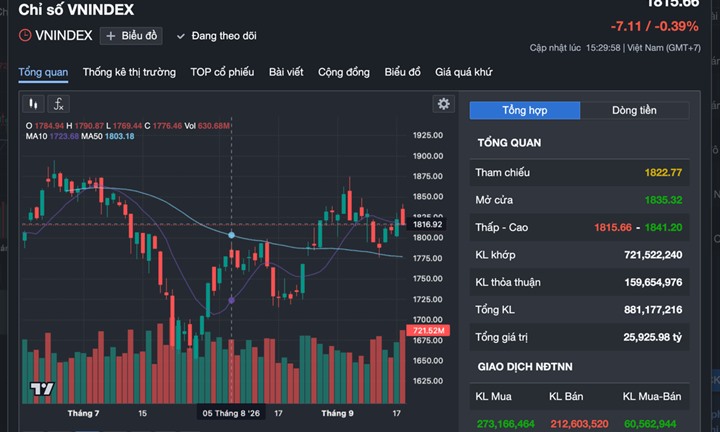This screenshot has width=720, height=432.
Task: Click Tổng giá trị value 25,925.98 tỷ
Action: [x=652, y=337]
